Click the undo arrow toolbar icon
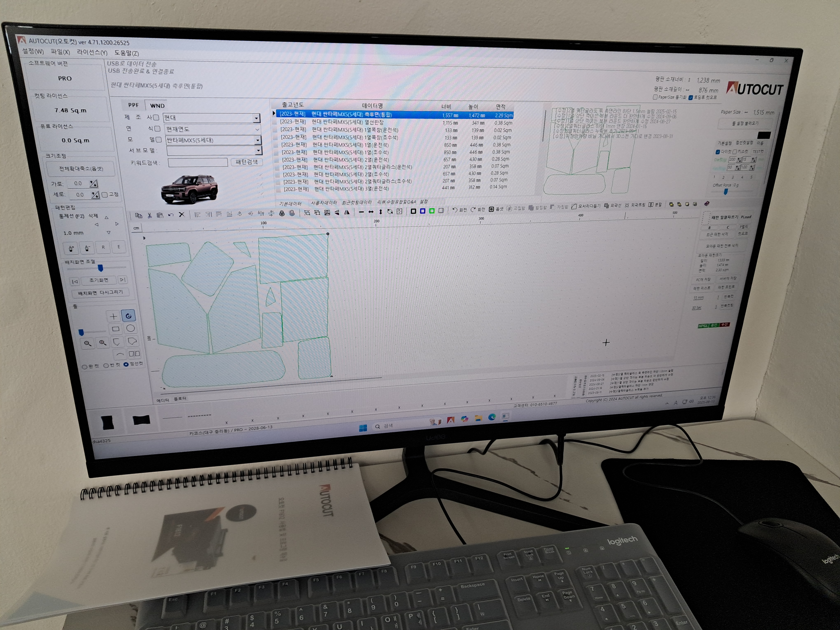The height and width of the screenshot is (630, 840). (x=171, y=215)
